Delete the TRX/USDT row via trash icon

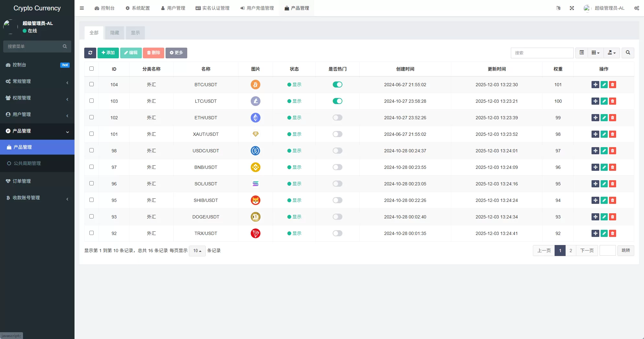click(x=612, y=233)
